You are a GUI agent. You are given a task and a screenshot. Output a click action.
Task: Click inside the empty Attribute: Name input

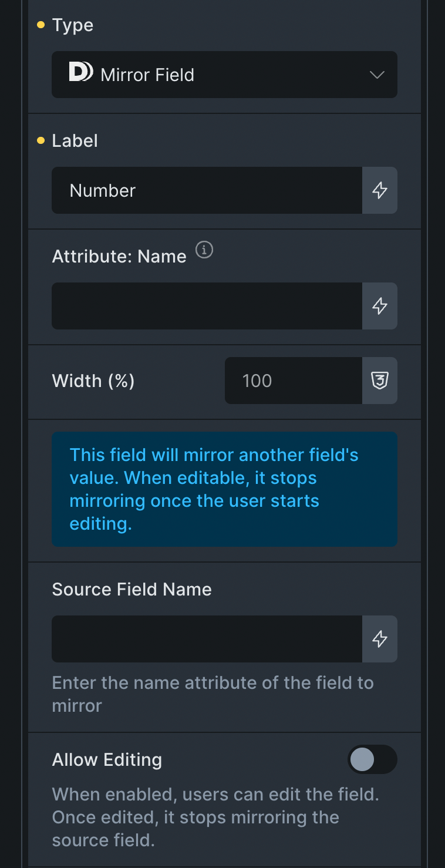[205, 306]
